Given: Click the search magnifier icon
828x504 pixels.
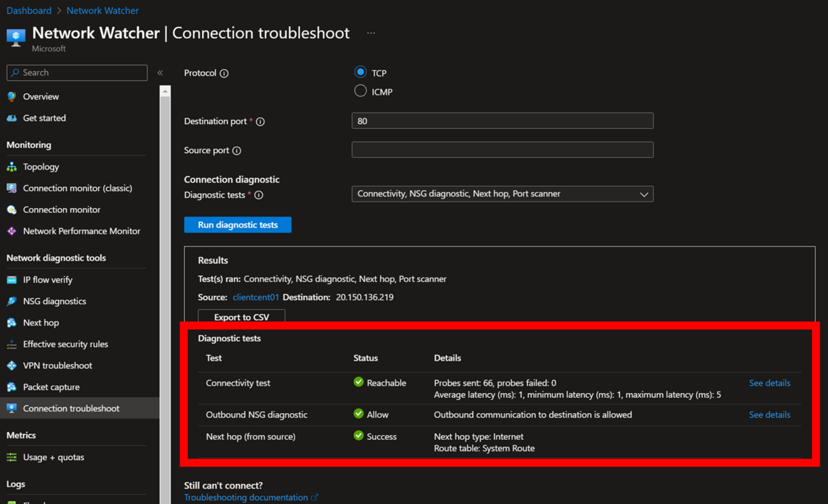Looking at the screenshot, I should pyautogui.click(x=15, y=72).
